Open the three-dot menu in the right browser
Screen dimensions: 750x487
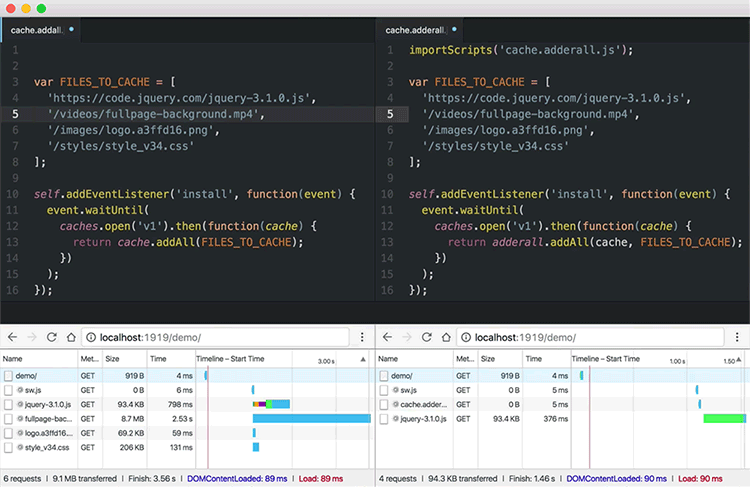[x=739, y=338]
